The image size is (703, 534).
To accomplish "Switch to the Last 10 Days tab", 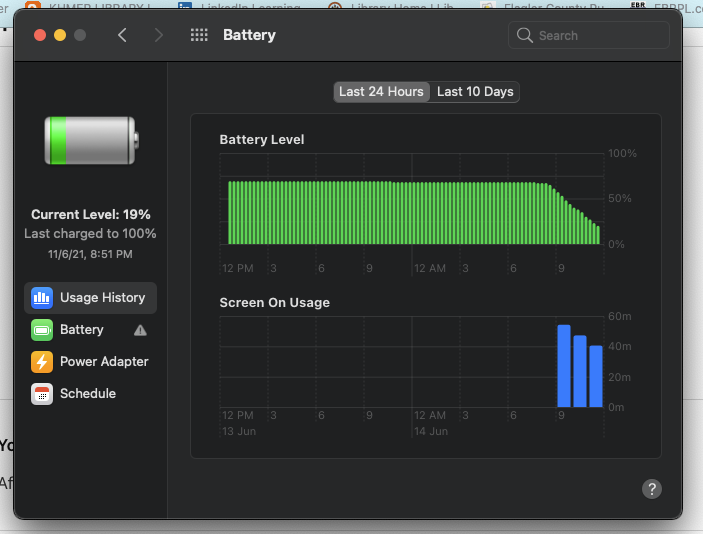I will [475, 92].
